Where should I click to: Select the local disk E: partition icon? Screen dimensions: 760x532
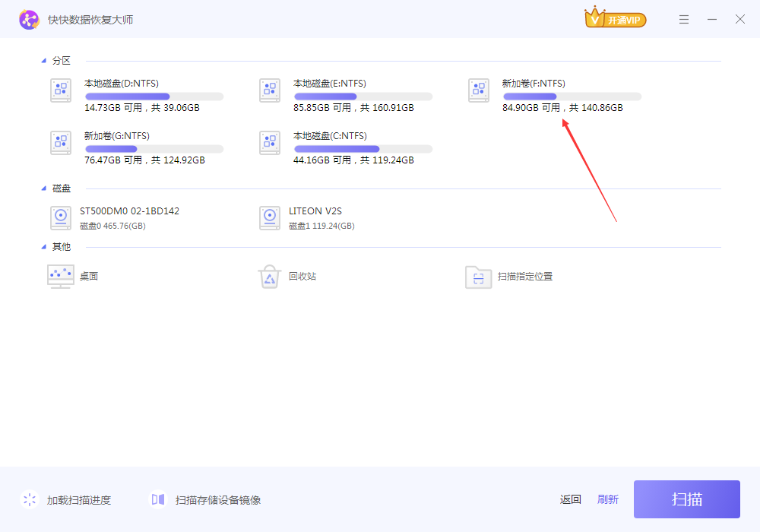coord(270,90)
